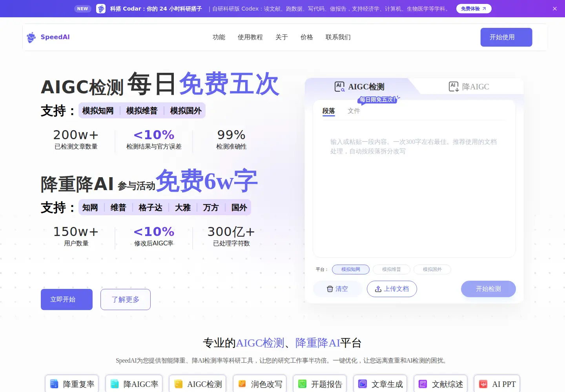Click the 降AIGC率 card icon
Image resolution: width=565 pixels, height=392 pixels.
coord(115,384)
